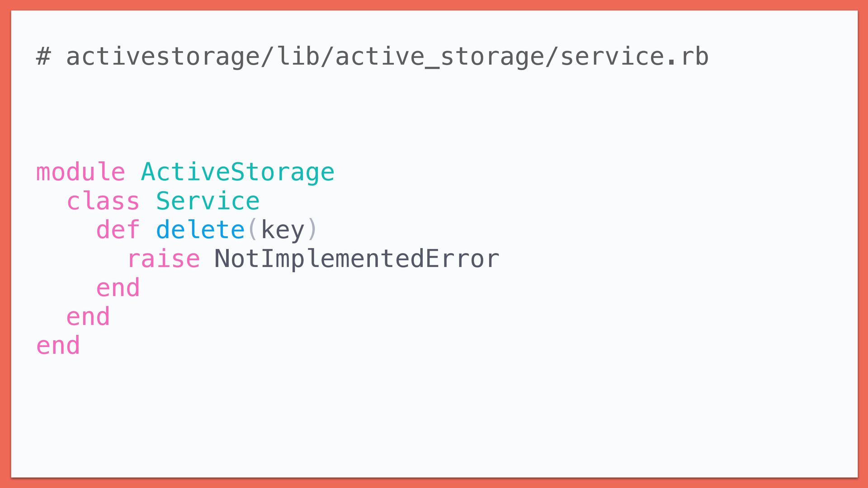Click the hash symbol starting the comment
This screenshot has width=868, height=488.
(x=43, y=57)
